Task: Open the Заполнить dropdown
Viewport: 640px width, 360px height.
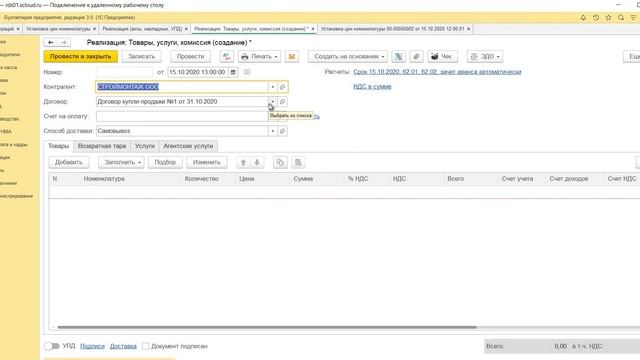Action: point(121,162)
